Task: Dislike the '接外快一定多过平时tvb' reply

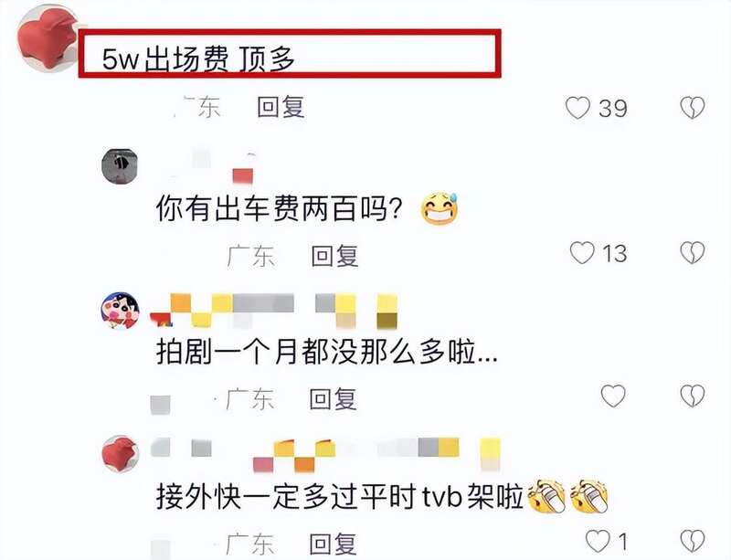Action: (x=693, y=541)
